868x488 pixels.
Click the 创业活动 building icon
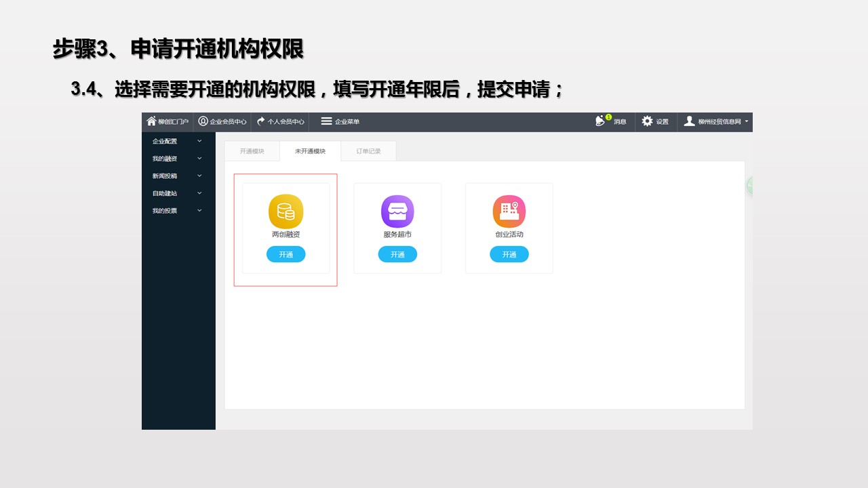coord(509,211)
